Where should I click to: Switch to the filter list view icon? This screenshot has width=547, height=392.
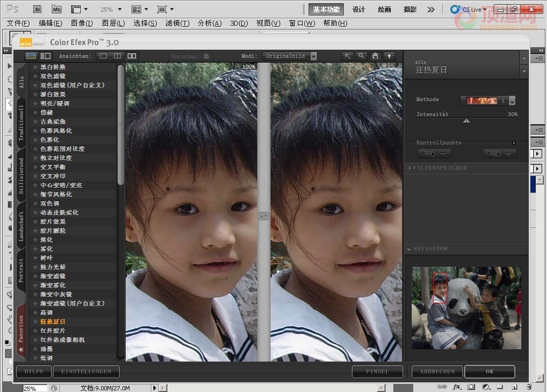(x=45, y=56)
